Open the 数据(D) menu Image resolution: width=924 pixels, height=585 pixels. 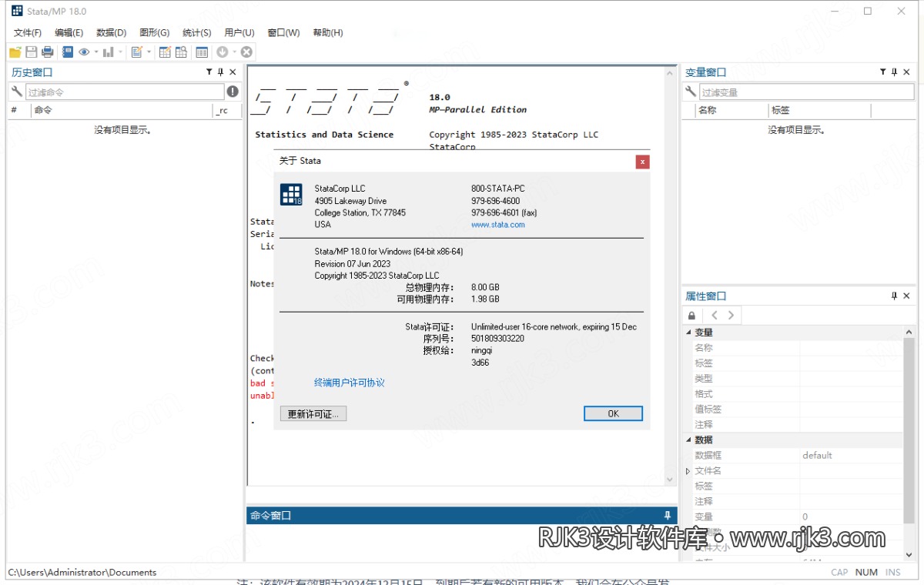(111, 32)
